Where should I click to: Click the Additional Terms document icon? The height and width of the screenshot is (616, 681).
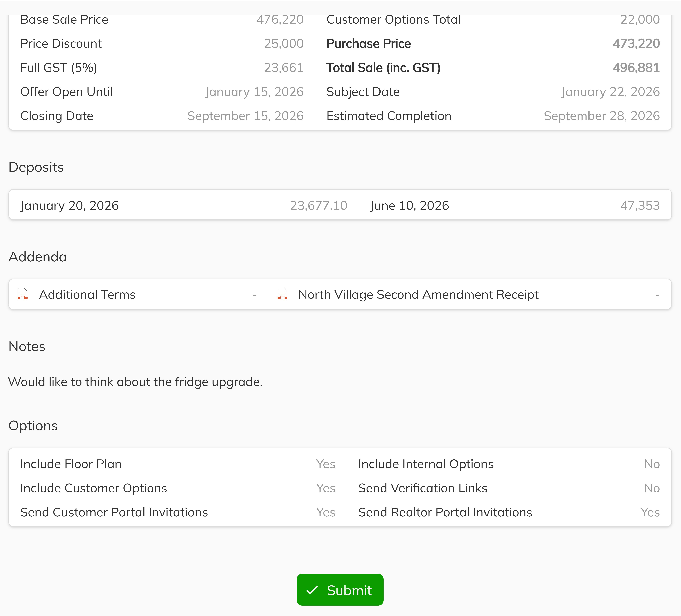point(23,294)
